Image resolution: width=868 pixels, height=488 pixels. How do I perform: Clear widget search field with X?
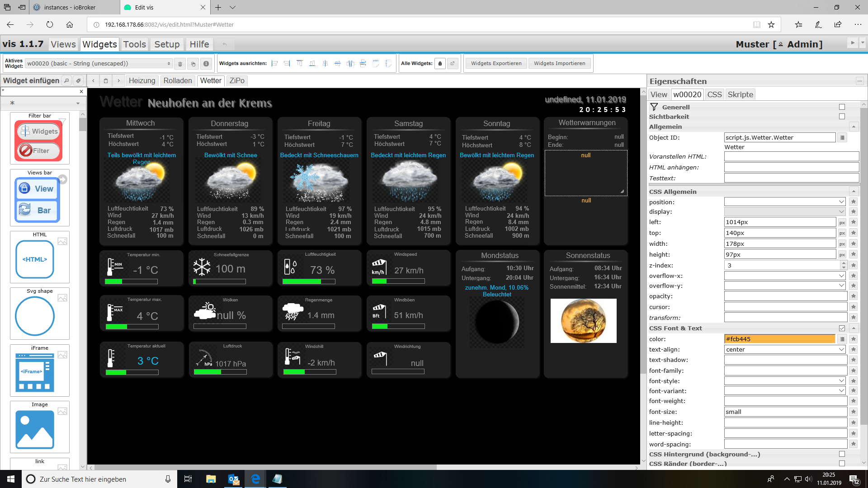[81, 92]
